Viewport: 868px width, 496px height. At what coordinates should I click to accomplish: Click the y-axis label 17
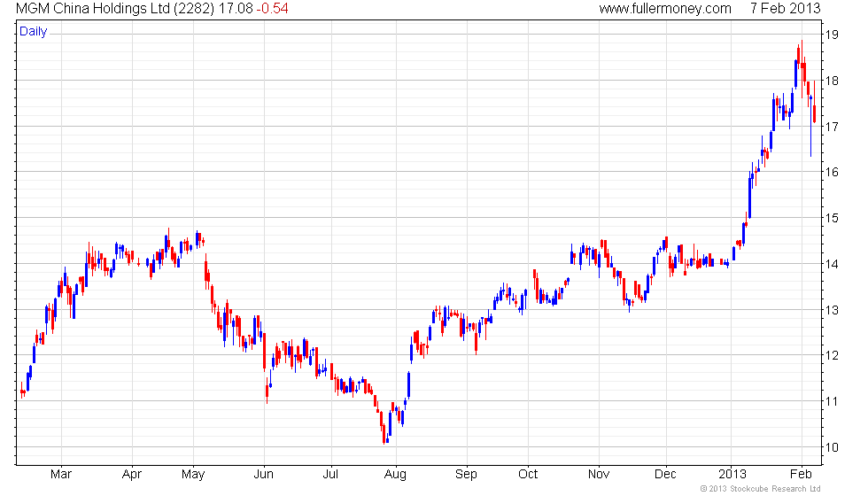832,127
